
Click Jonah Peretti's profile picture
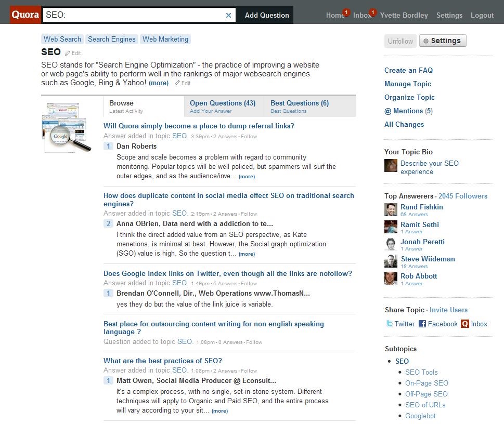pyautogui.click(x=391, y=244)
